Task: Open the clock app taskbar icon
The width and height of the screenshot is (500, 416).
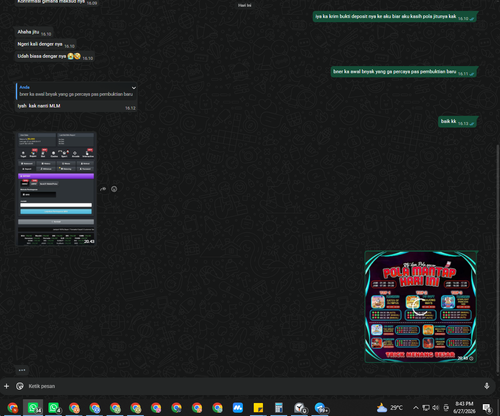Action: pyautogui.click(x=300, y=408)
